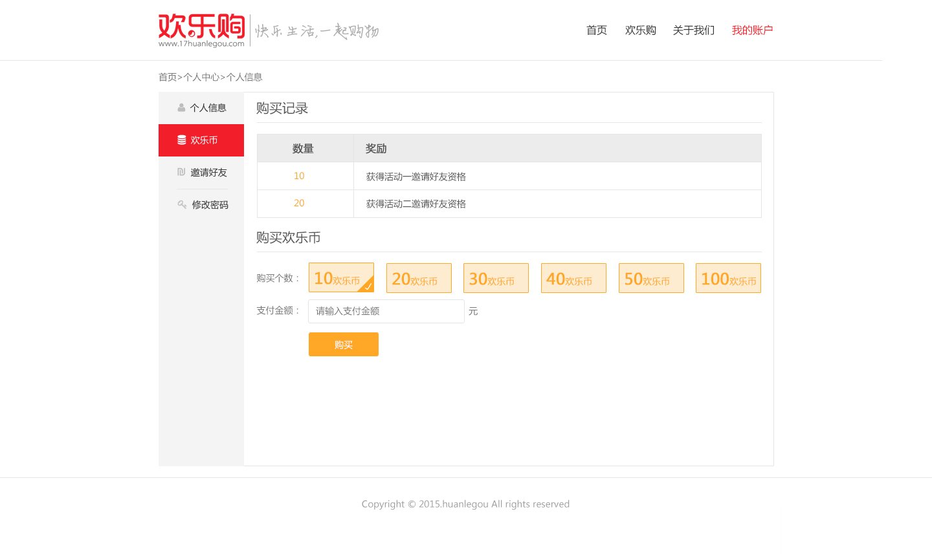Choose the 30欢乐币 purchase option

496,278
